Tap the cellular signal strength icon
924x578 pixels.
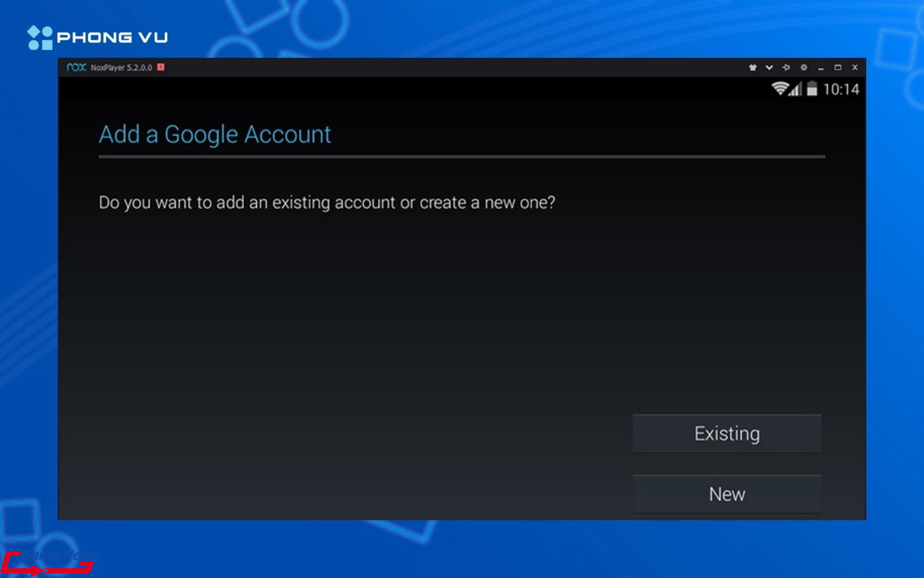[796, 89]
